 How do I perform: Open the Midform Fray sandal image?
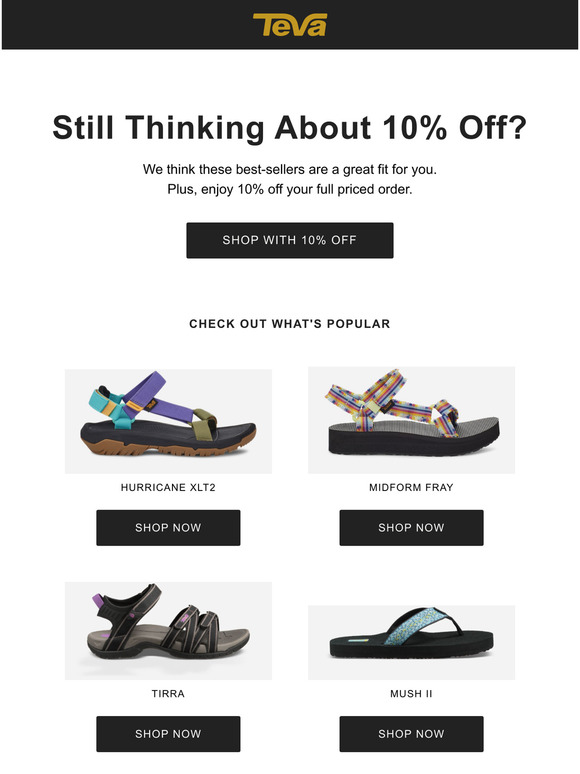click(x=411, y=420)
